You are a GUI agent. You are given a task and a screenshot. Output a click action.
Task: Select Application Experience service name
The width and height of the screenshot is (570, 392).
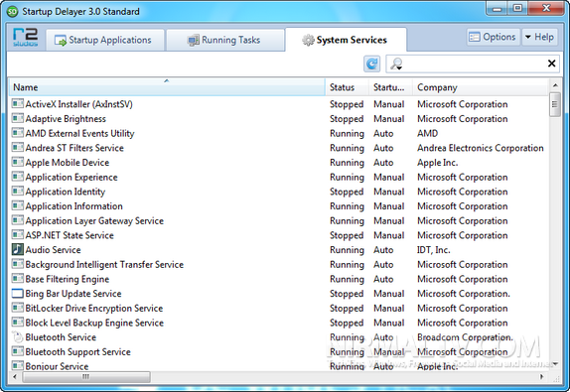pyautogui.click(x=71, y=177)
